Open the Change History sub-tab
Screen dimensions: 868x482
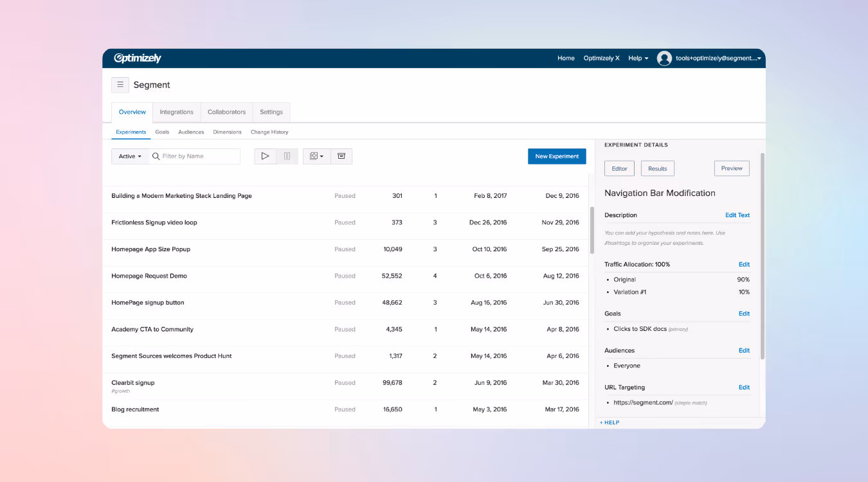click(269, 132)
